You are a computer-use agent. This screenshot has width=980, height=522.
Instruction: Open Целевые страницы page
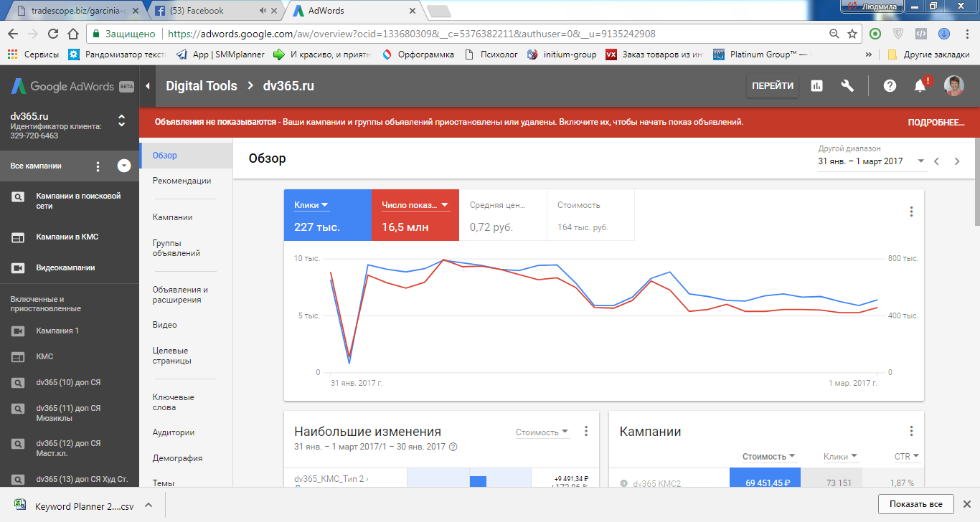click(172, 356)
